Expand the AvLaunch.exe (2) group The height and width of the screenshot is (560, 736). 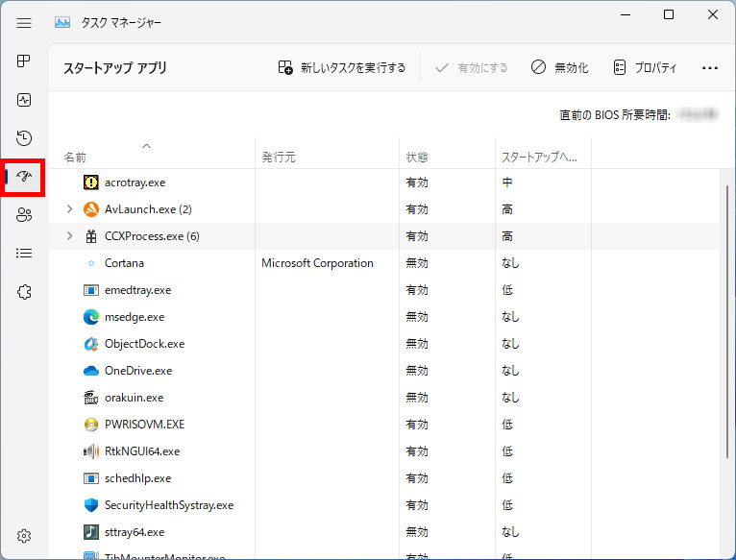point(69,209)
